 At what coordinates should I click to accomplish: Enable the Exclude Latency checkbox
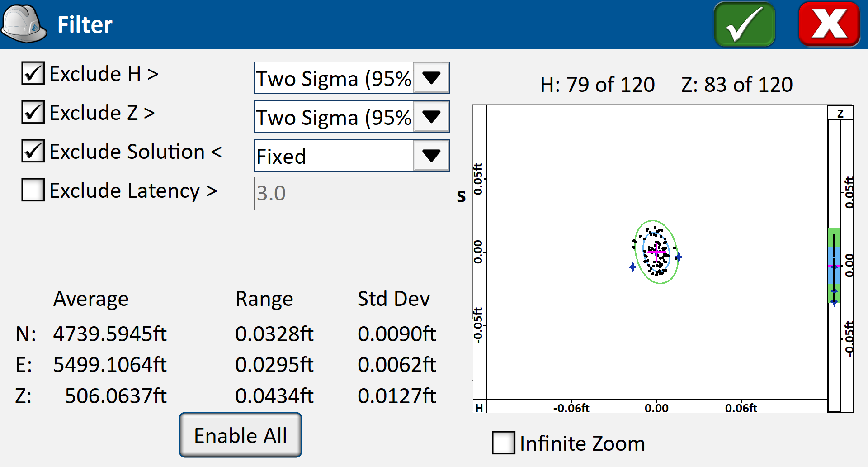(33, 190)
